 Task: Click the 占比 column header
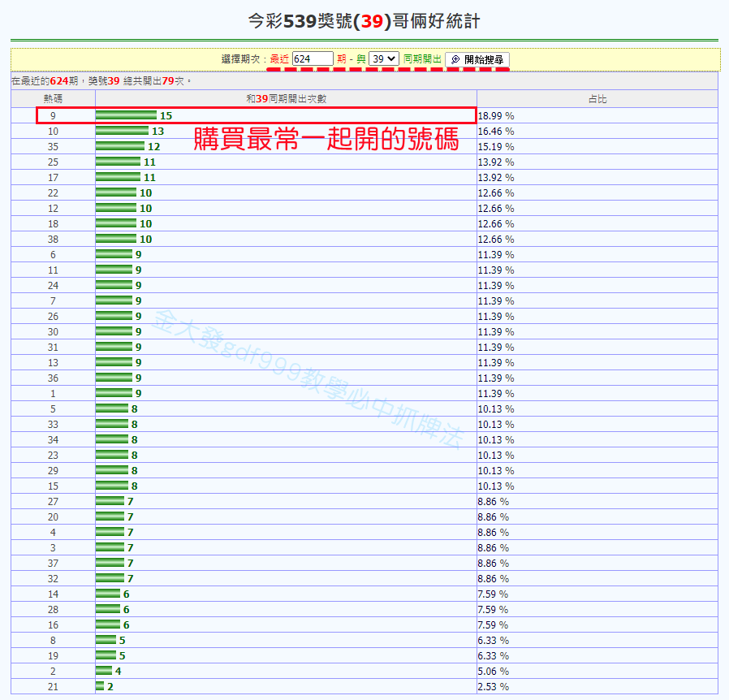(x=597, y=99)
